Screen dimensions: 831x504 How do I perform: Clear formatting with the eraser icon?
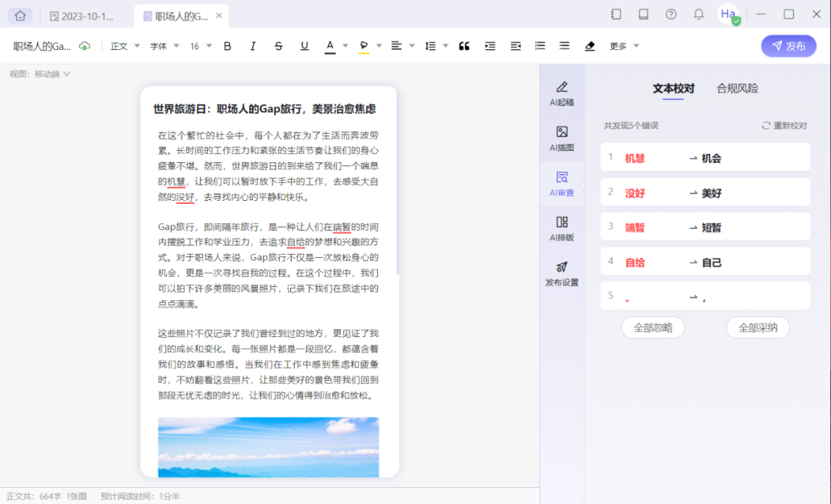pos(589,46)
